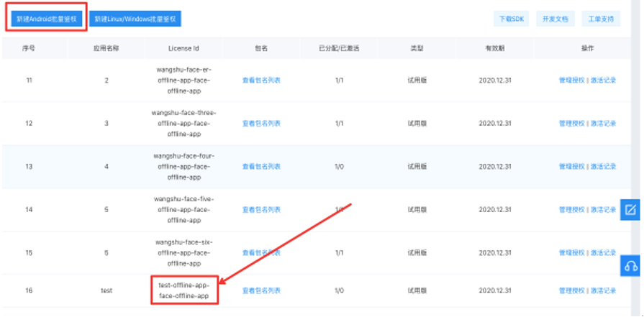This screenshot has height=317, width=644.
Task: Click 管理授权 in row 11
Action: (572, 81)
